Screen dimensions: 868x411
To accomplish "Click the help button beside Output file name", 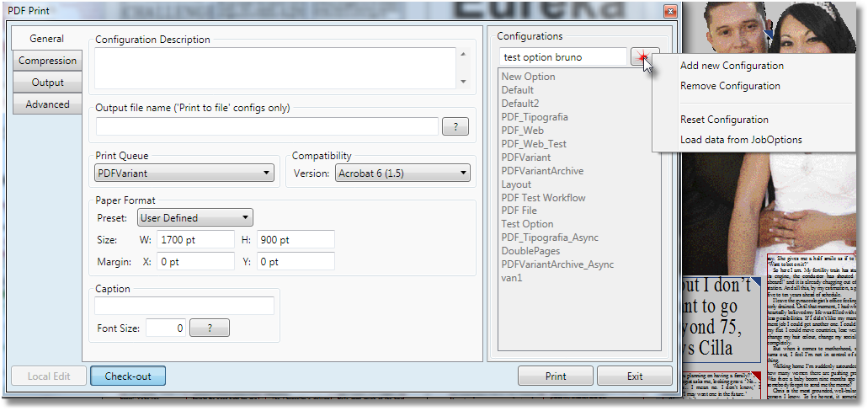I will [455, 127].
